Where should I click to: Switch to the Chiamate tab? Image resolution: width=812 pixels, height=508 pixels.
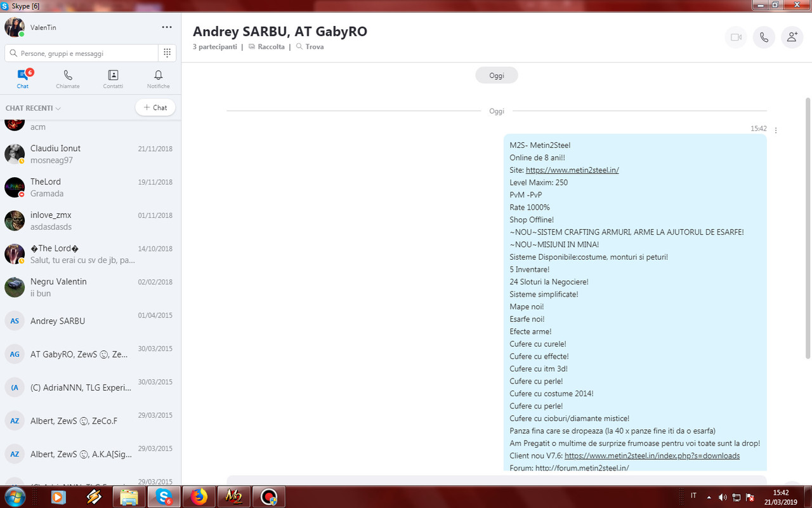pyautogui.click(x=68, y=79)
